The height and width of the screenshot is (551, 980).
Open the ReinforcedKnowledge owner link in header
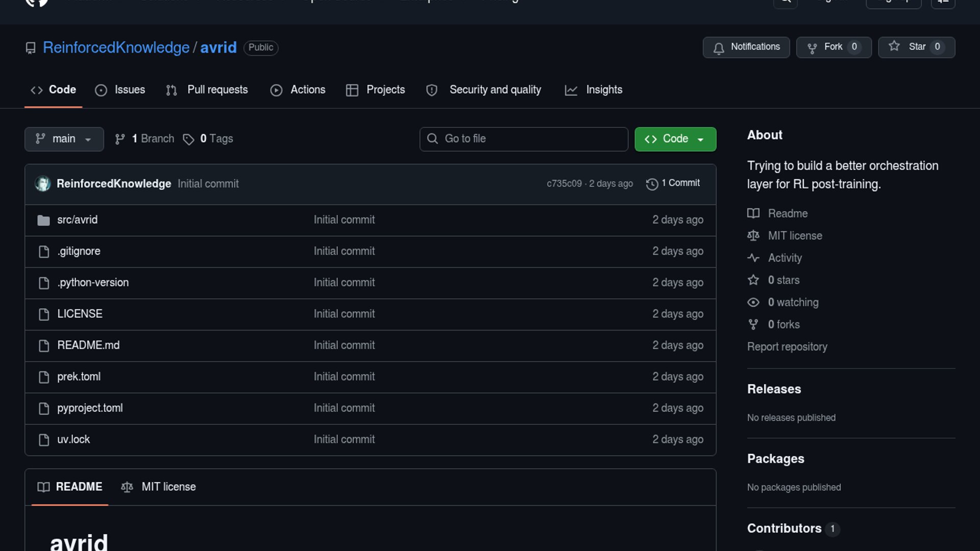click(116, 47)
